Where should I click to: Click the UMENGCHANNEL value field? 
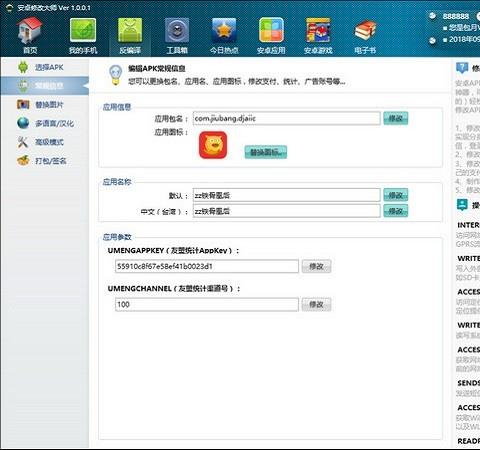coord(207,304)
